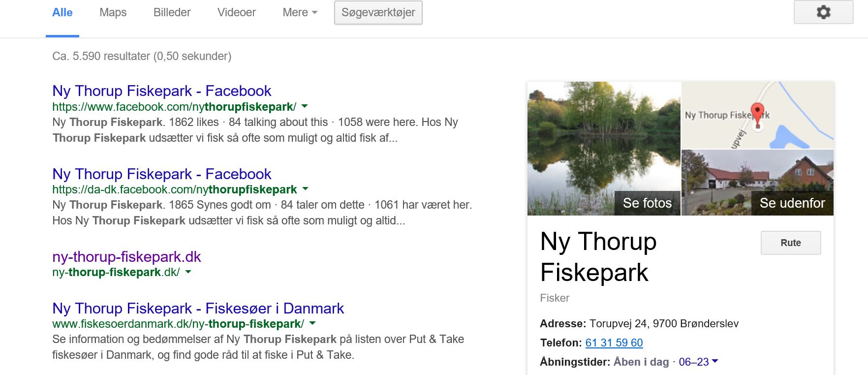Open the Videoer tab
This screenshot has width=868, height=375.
(236, 13)
